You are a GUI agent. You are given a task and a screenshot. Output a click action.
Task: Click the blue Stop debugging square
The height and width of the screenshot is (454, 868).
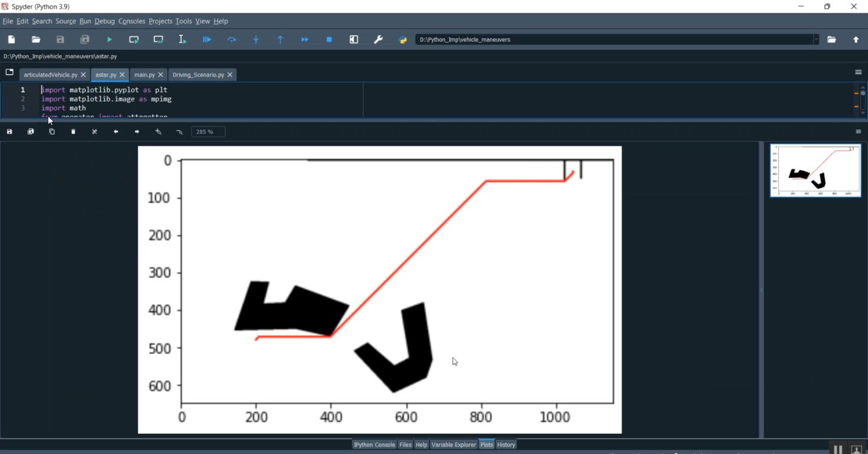pos(329,39)
